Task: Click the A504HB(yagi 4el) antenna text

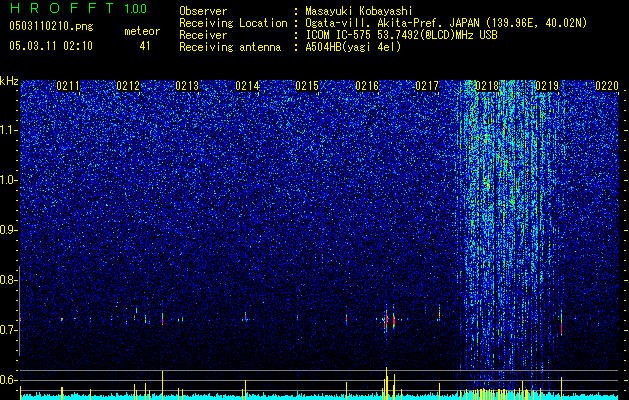Action: coord(353,47)
